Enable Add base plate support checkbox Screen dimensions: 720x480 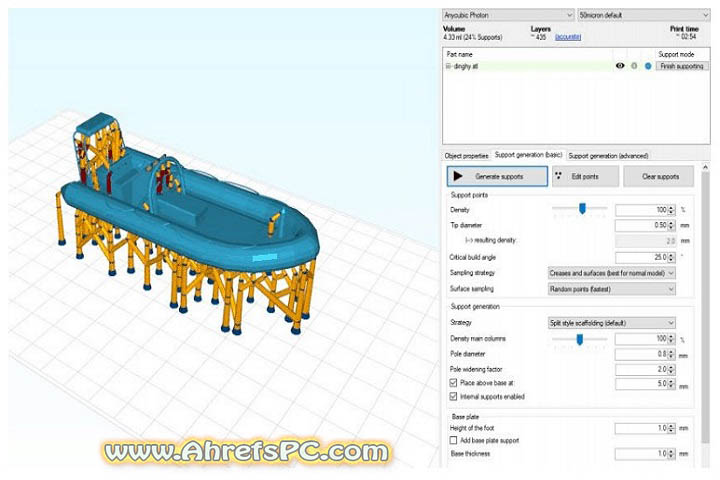(x=453, y=440)
